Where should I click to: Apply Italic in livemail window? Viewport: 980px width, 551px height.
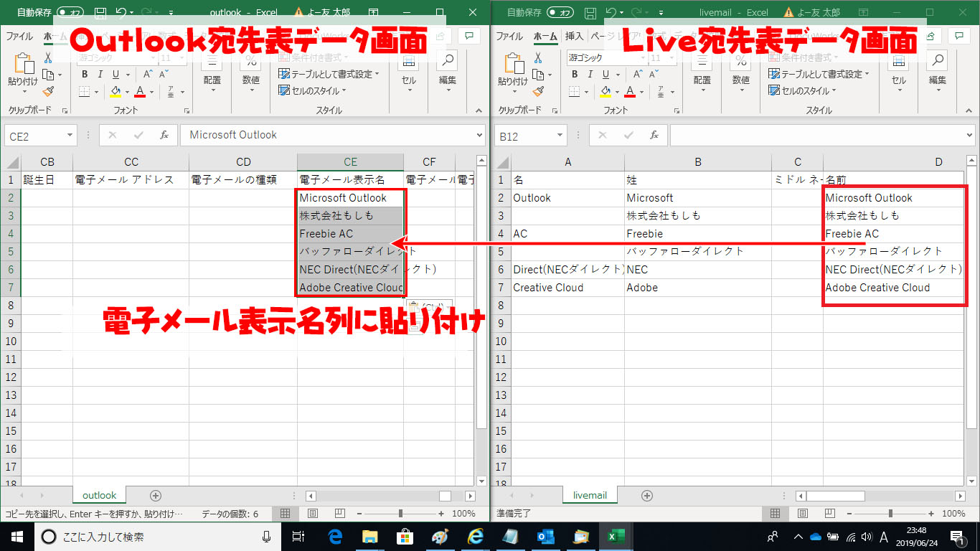590,74
